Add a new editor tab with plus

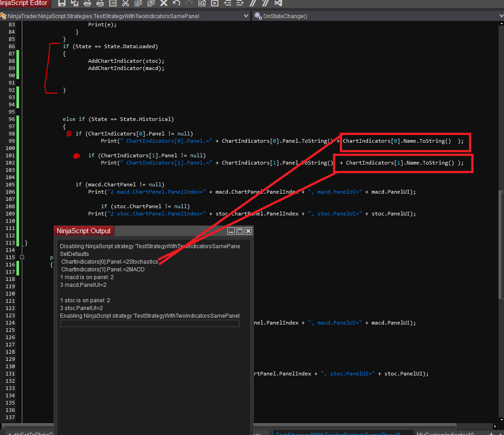click(491, 433)
